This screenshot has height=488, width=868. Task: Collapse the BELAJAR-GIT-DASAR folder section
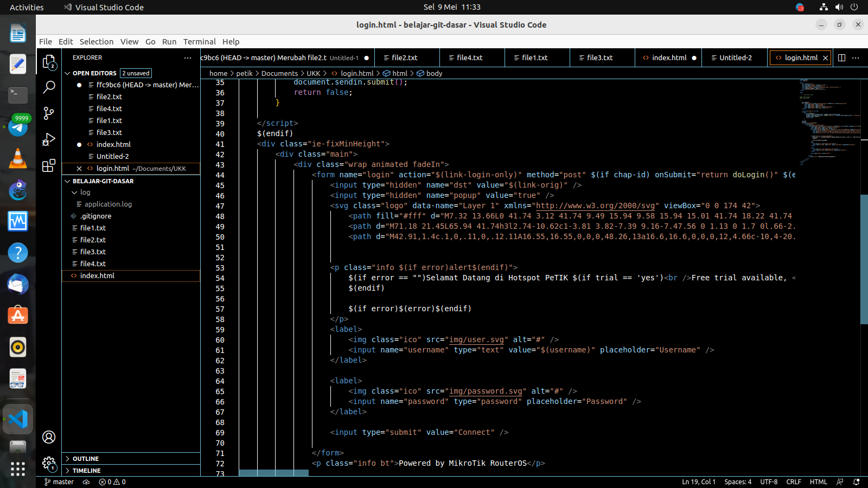point(131,181)
